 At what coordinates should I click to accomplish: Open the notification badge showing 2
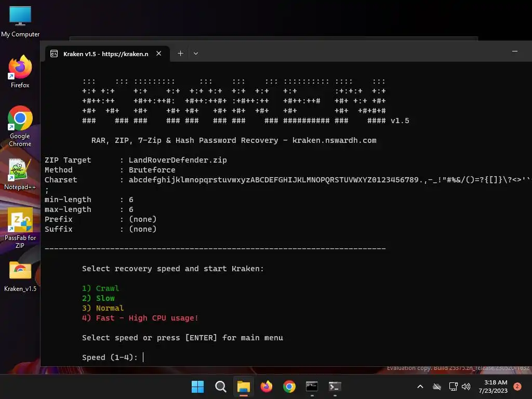tap(517, 387)
